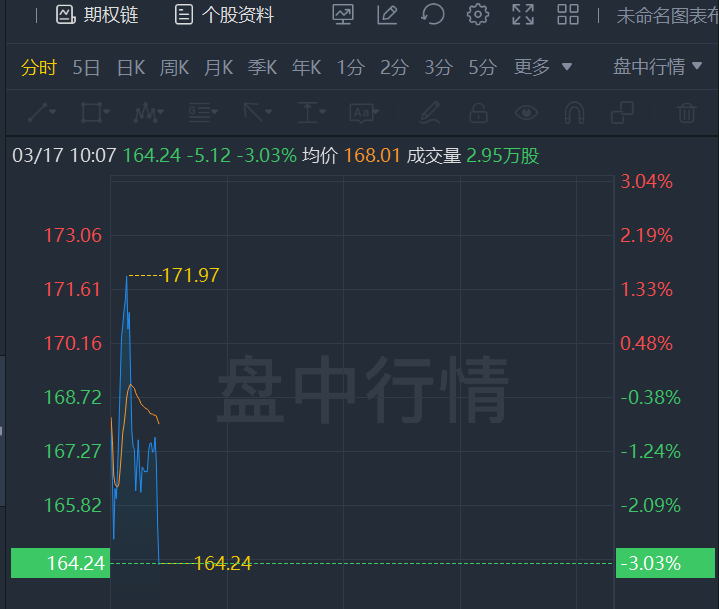Click the chart display monitor icon
The width and height of the screenshot is (719, 609).
(343, 14)
